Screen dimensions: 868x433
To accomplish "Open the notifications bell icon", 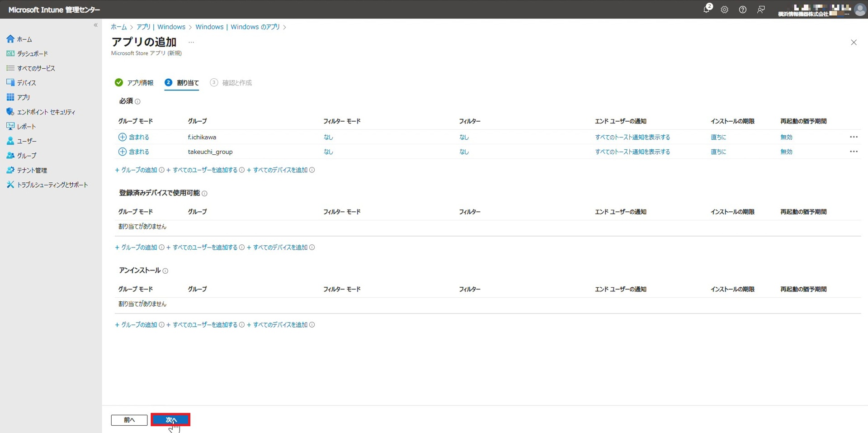I will pos(707,10).
